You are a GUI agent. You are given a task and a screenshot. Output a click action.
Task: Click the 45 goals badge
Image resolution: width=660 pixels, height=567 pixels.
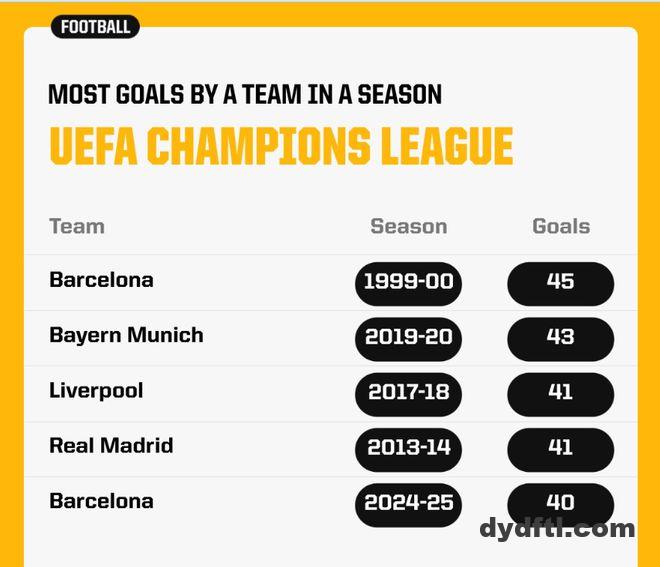tap(560, 282)
